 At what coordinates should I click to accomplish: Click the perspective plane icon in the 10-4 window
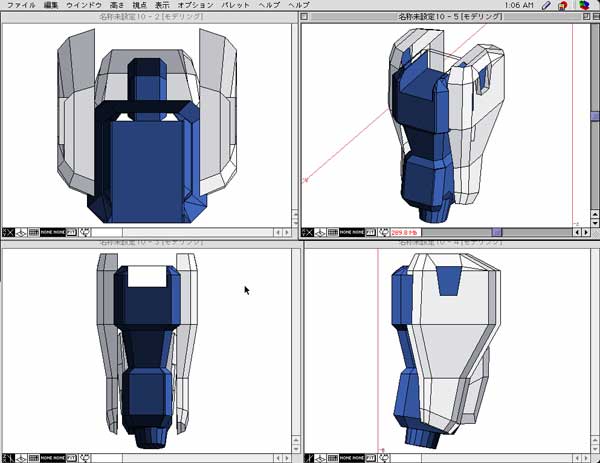point(320,458)
